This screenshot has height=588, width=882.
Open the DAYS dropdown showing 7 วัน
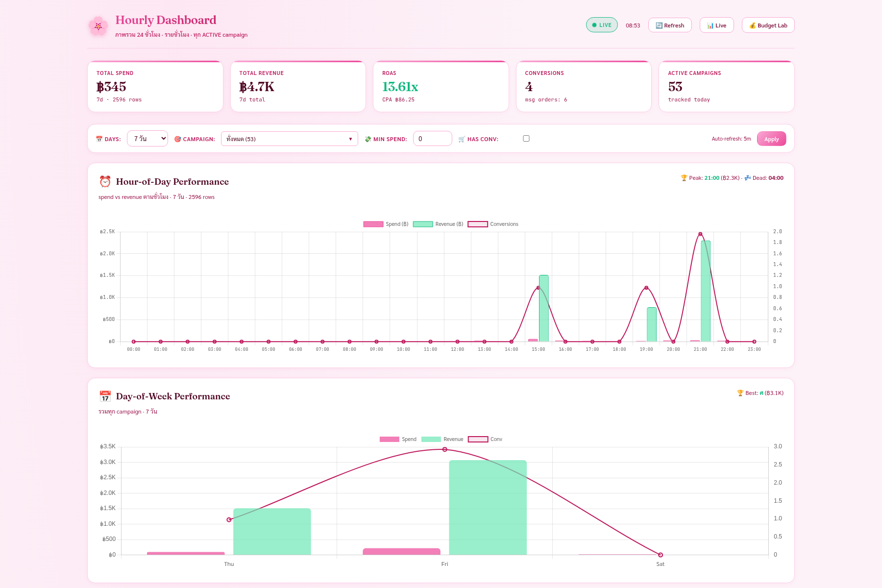(x=147, y=139)
